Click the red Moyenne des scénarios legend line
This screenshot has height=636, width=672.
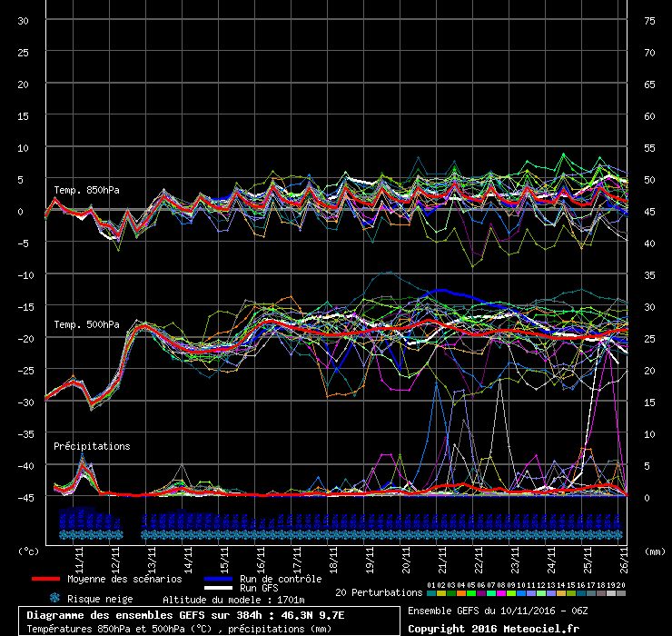click(45, 579)
